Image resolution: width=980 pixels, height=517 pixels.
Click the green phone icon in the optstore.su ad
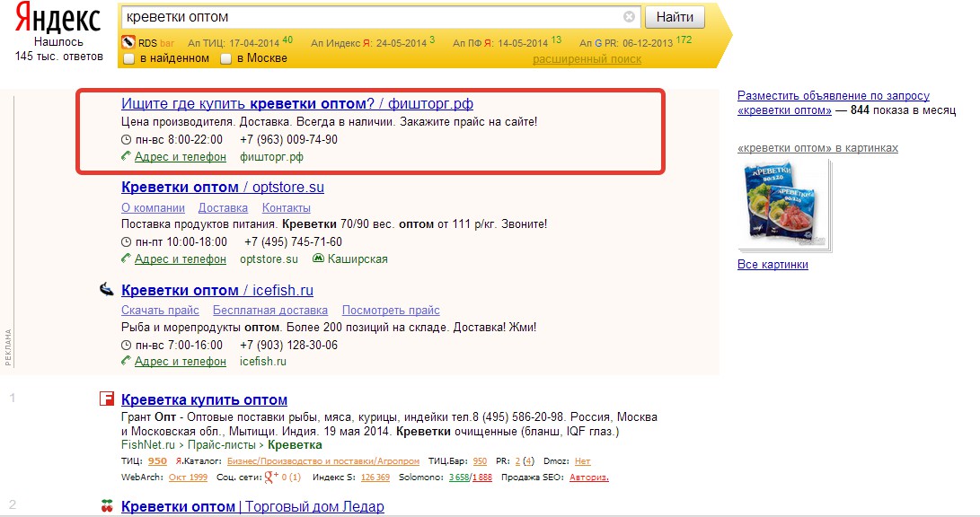(x=126, y=258)
